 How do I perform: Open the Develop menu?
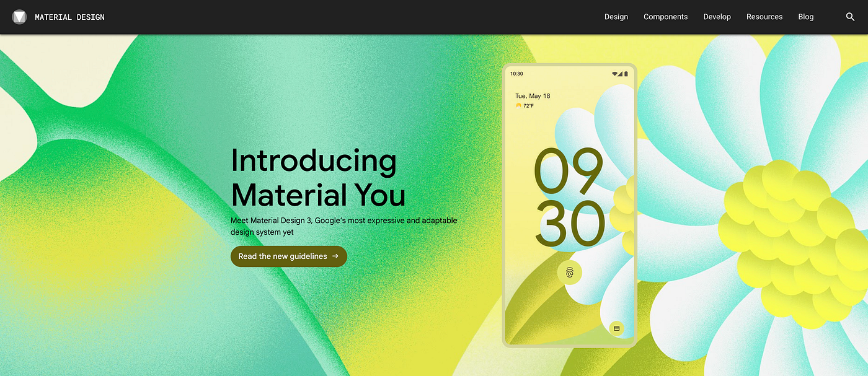tap(717, 17)
